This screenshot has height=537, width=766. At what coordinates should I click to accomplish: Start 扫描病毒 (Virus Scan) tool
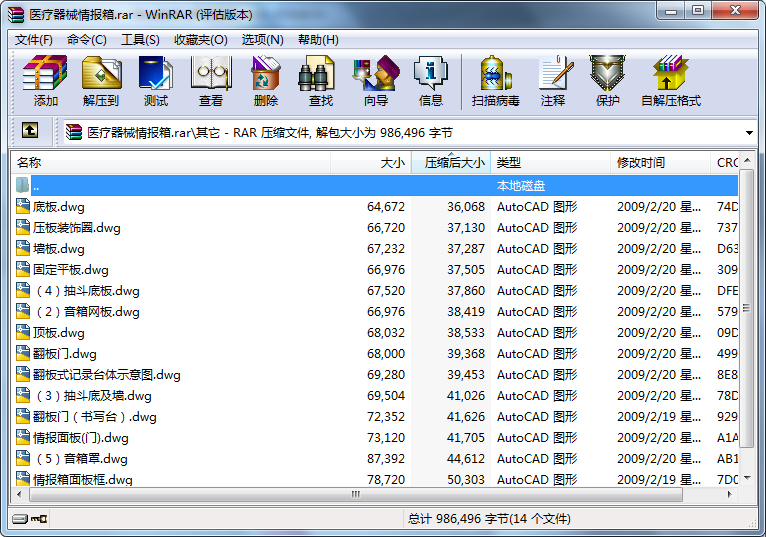pos(495,81)
